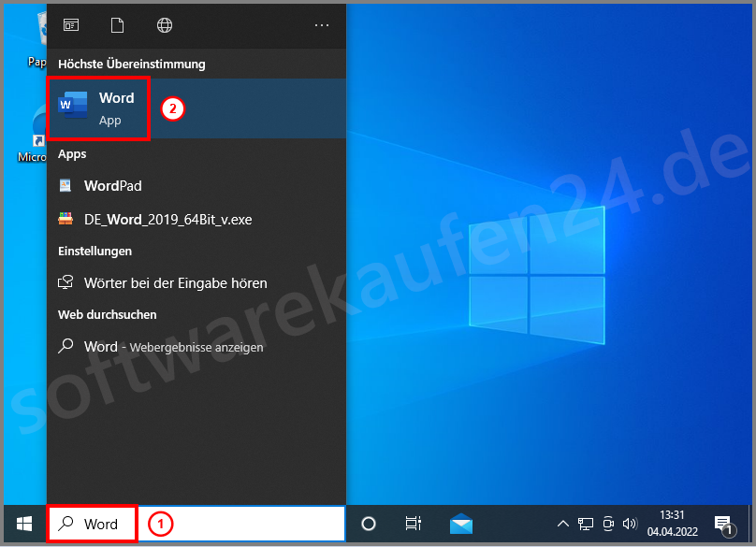This screenshot has width=756, height=547.
Task: Open the Action Center notifications
Action: point(722,524)
